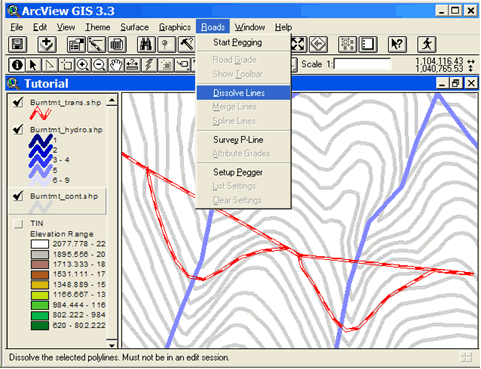481x369 pixels.
Task: Select the Identify tool icon
Action: click(x=17, y=65)
